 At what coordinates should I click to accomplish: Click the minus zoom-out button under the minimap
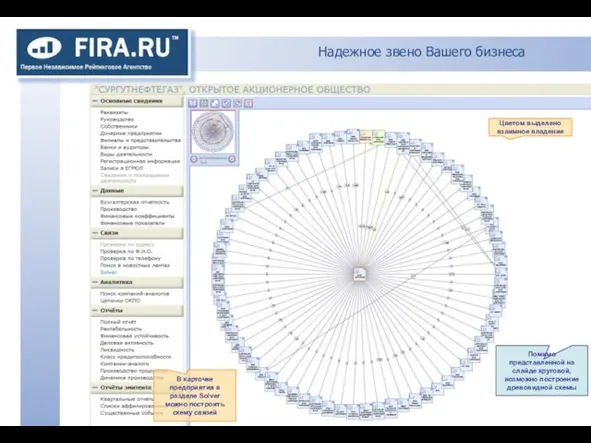(x=194, y=159)
